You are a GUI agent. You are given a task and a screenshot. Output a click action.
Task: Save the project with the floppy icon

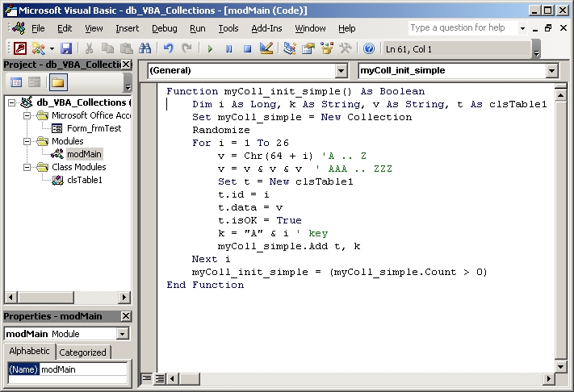[66, 48]
